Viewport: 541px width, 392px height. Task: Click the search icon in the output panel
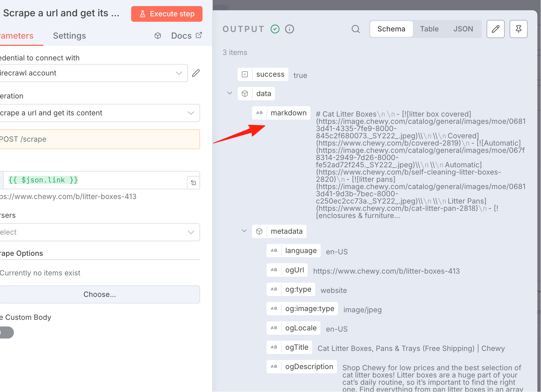tap(356, 29)
